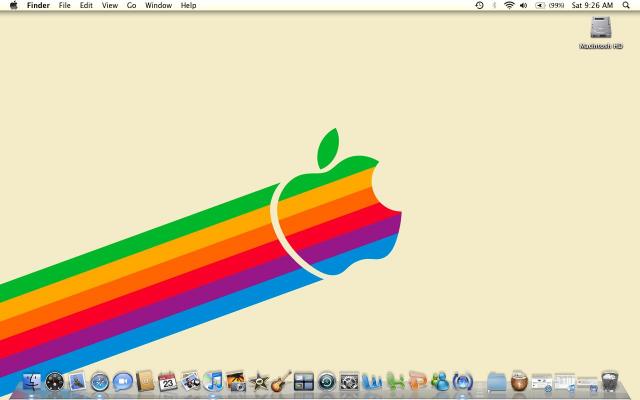Open the Finder menu

[38, 5]
